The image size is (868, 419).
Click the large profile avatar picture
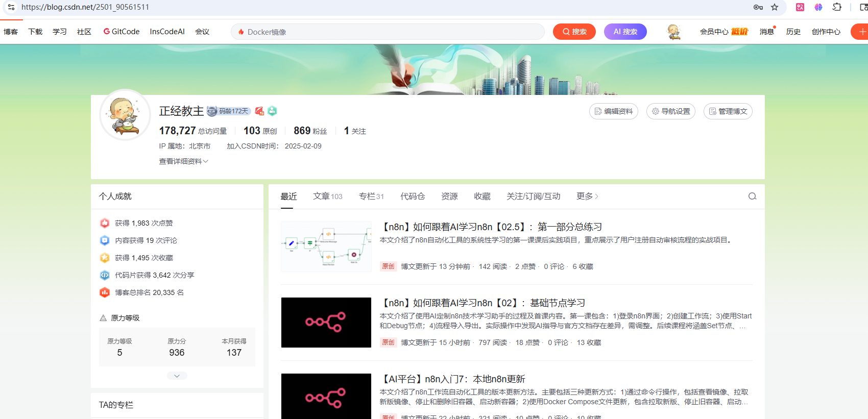pyautogui.click(x=125, y=115)
